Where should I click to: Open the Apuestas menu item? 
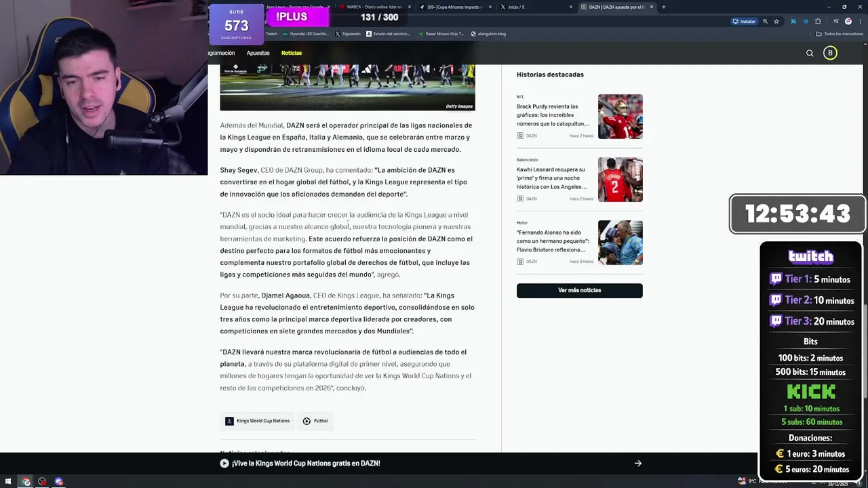click(x=258, y=53)
